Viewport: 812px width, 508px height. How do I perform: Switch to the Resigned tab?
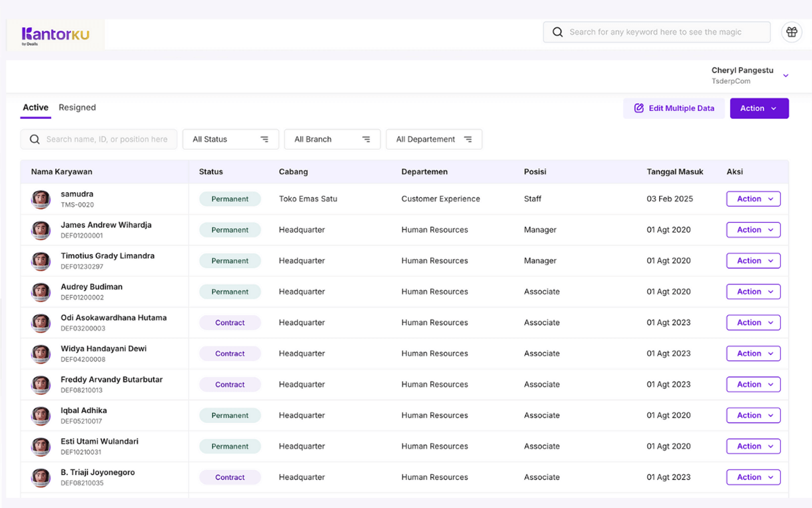(x=77, y=108)
